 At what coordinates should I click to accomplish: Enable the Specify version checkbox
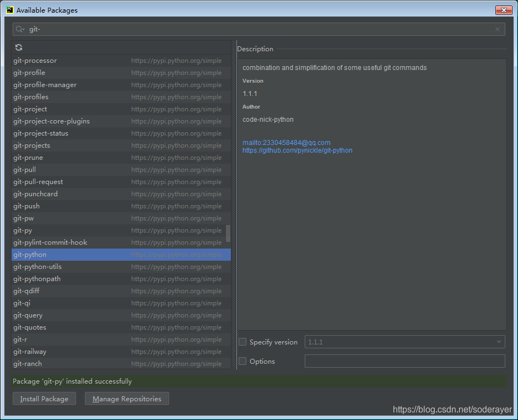tap(242, 341)
